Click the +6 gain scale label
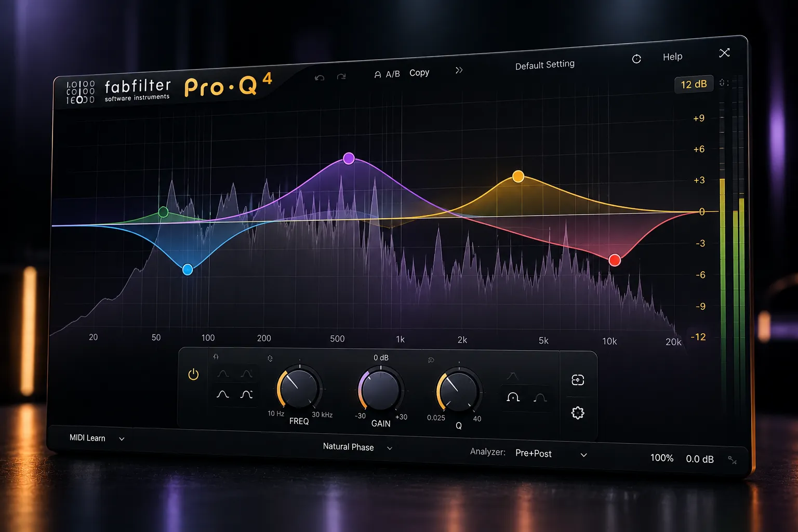Viewport: 798px width, 532px height. [x=699, y=149]
